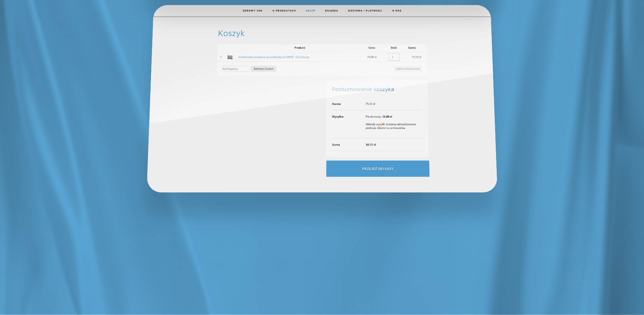644x315 pixels.
Task: Click the Kod kuponu input field
Action: (x=235, y=69)
